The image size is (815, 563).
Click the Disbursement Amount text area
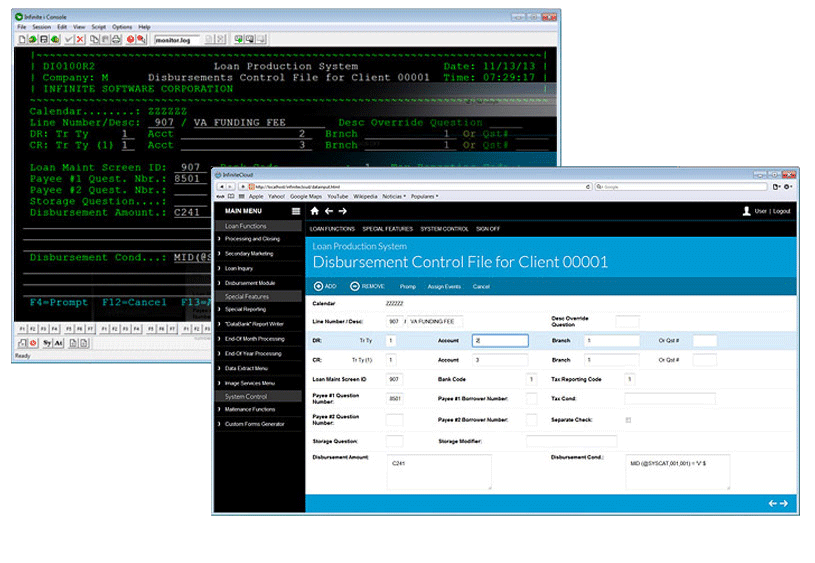coord(439,472)
